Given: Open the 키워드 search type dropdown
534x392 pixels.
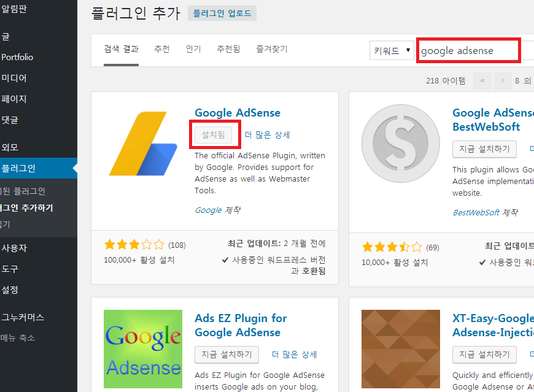Looking at the screenshot, I should coord(392,51).
